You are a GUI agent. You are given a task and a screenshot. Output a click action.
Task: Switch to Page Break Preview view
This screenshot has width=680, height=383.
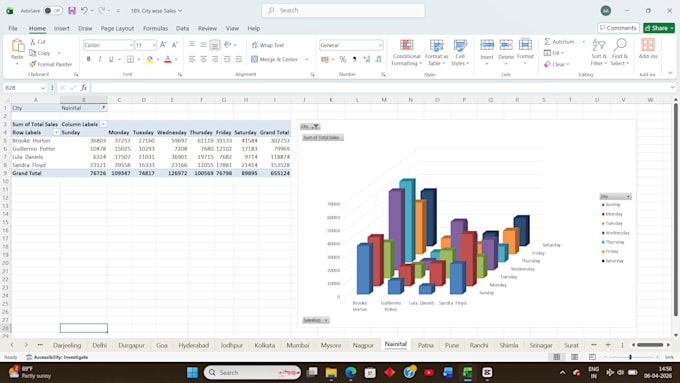pos(592,357)
